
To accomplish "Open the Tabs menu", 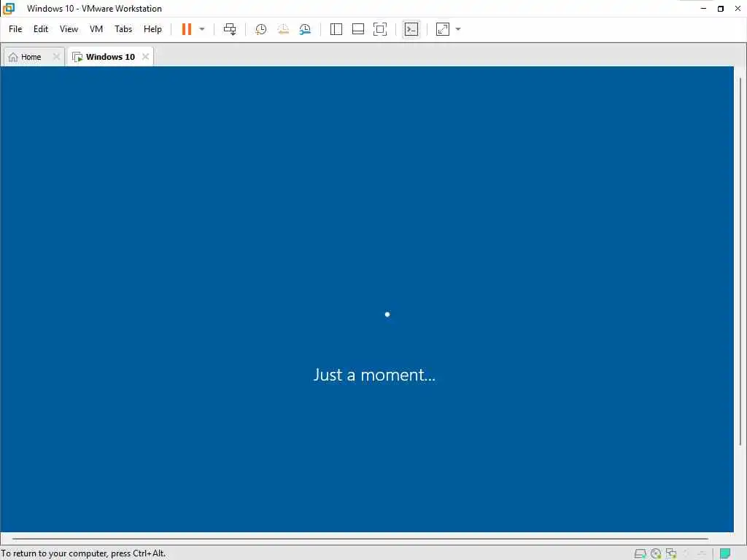I will pos(123,29).
